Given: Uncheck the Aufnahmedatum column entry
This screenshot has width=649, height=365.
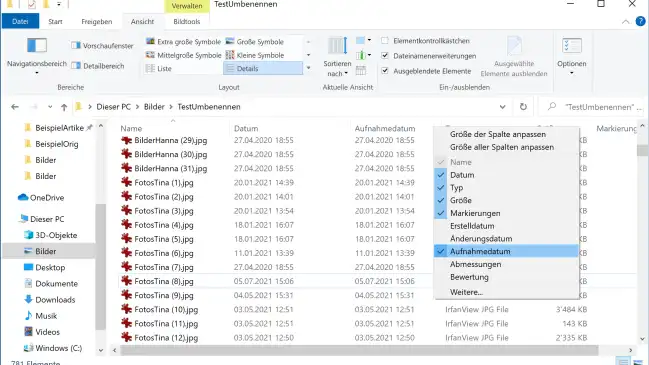Looking at the screenshot, I should 506,251.
